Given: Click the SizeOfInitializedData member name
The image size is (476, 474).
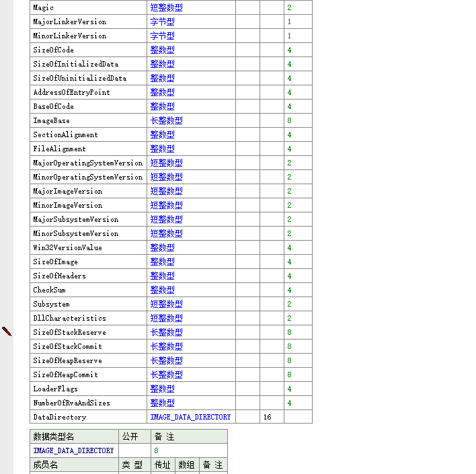Looking at the screenshot, I should coord(75,64).
